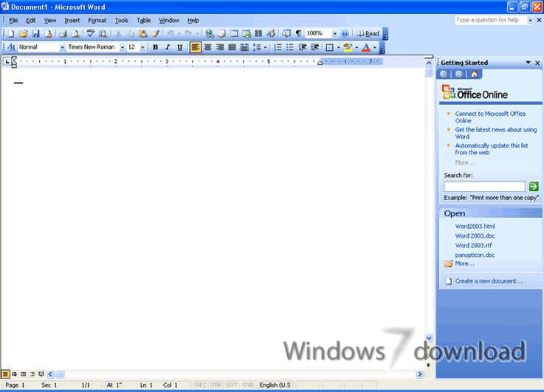Click the vertical scrollbar down arrow

[x=429, y=338]
